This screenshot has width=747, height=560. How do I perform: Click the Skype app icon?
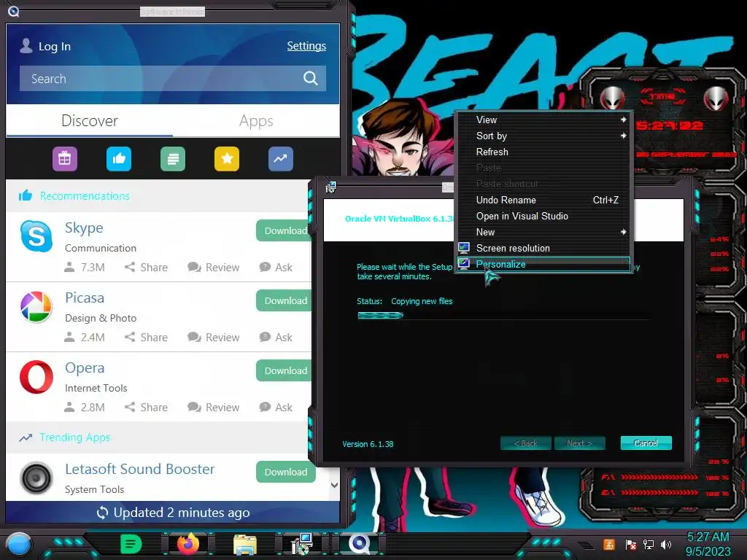[36, 236]
